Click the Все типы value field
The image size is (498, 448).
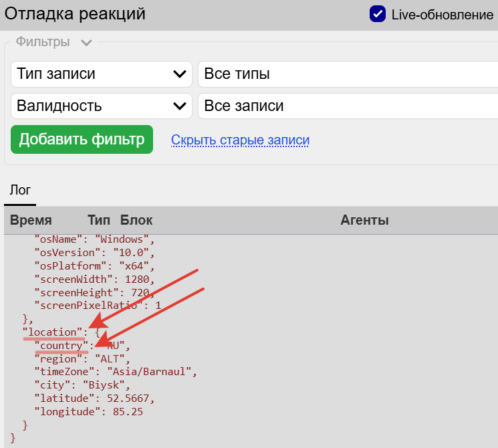point(348,74)
